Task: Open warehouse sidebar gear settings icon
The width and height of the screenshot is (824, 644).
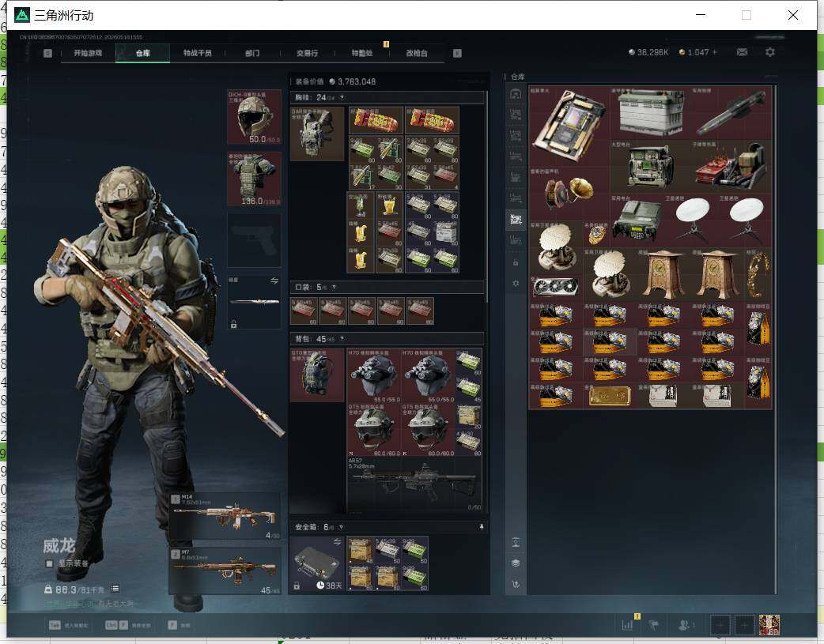Action: click(516, 284)
